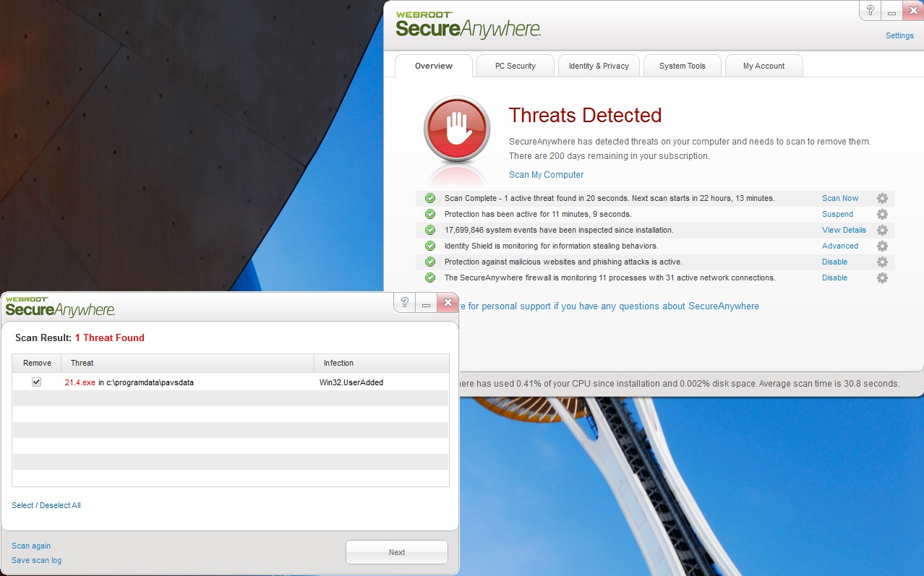
Task: Open gear settings for firewall row
Action: pyautogui.click(x=882, y=278)
